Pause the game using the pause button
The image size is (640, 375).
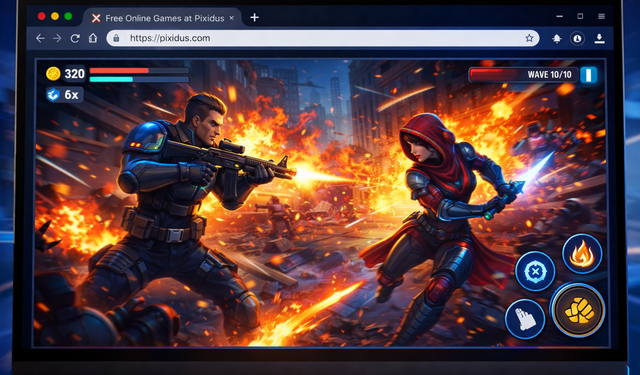point(589,75)
